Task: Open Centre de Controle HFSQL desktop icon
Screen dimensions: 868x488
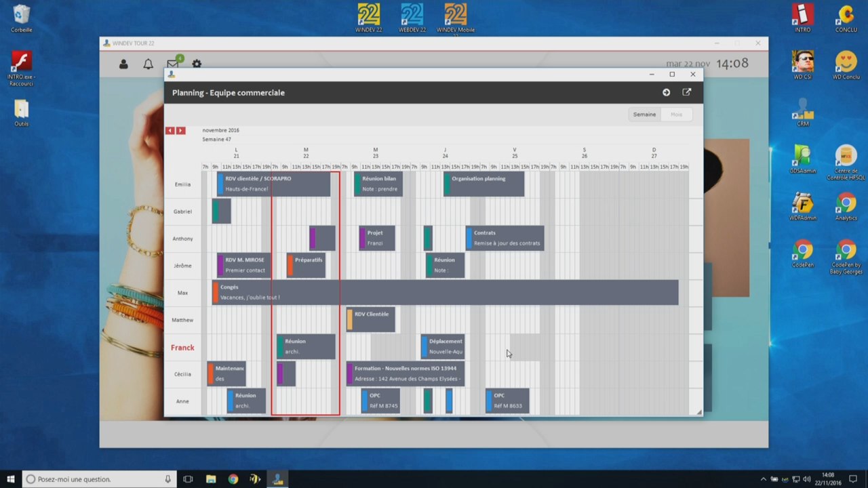Action: tap(846, 163)
